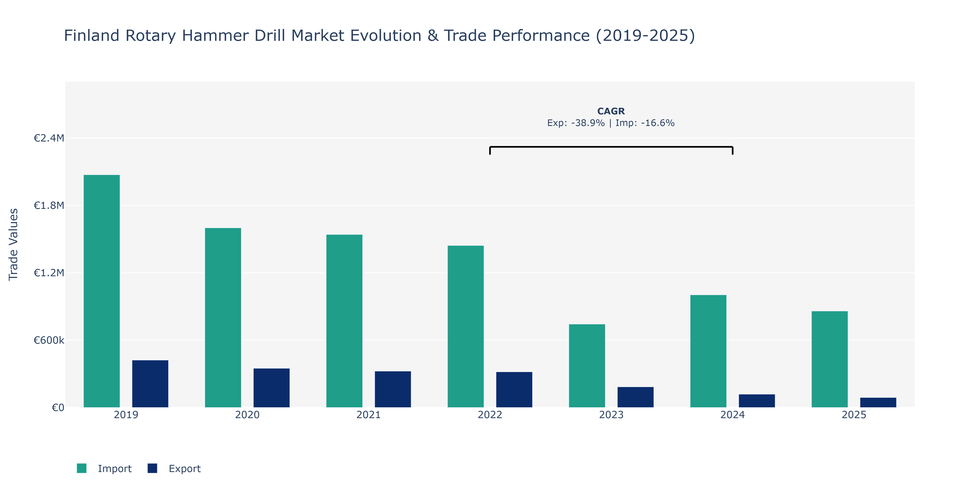Click the bold CAGR annotation heading

click(x=611, y=111)
